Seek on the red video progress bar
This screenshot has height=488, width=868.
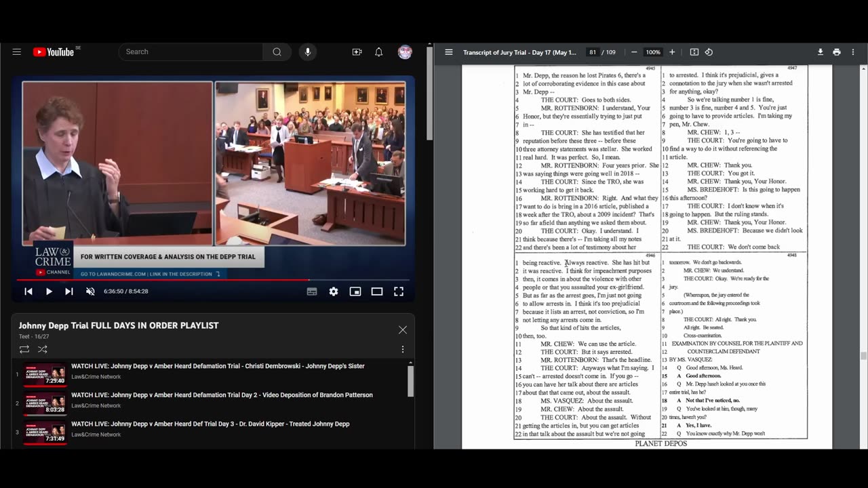213,279
